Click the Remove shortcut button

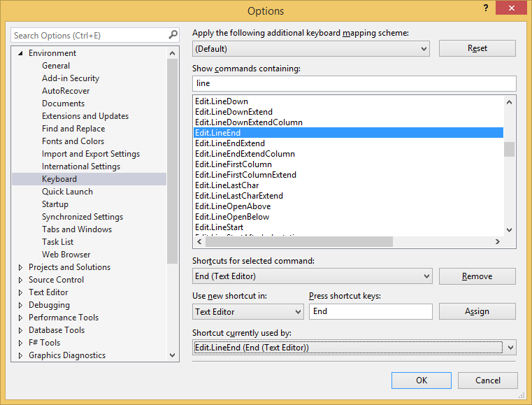pos(477,276)
